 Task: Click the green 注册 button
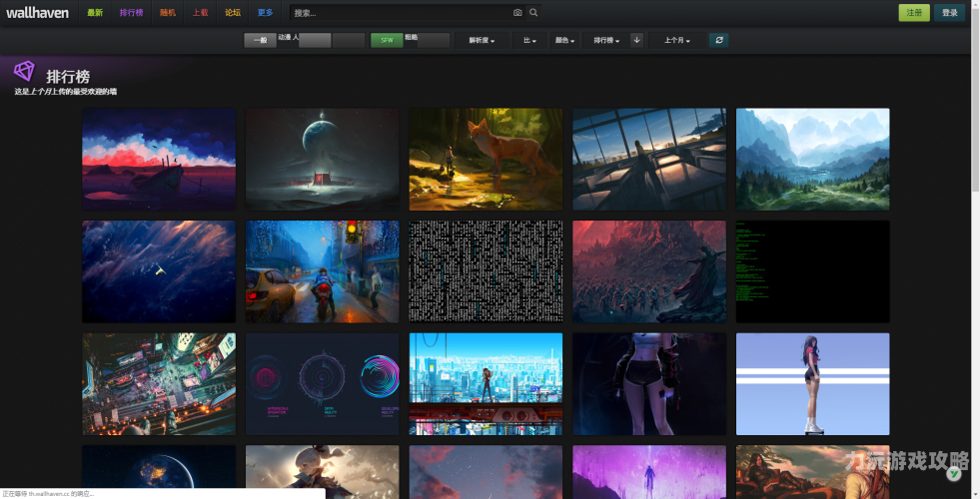[914, 13]
